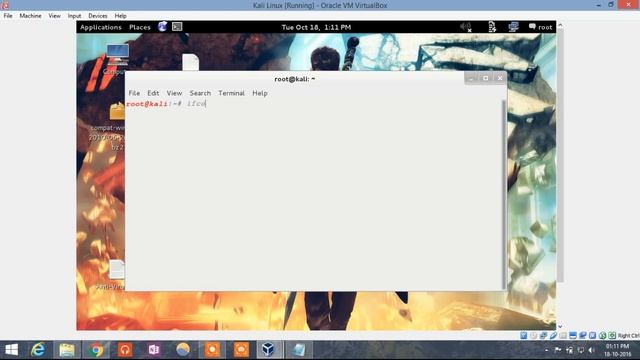640x360 pixels.
Task: Open Kali Applications menu
Action: 101,27
